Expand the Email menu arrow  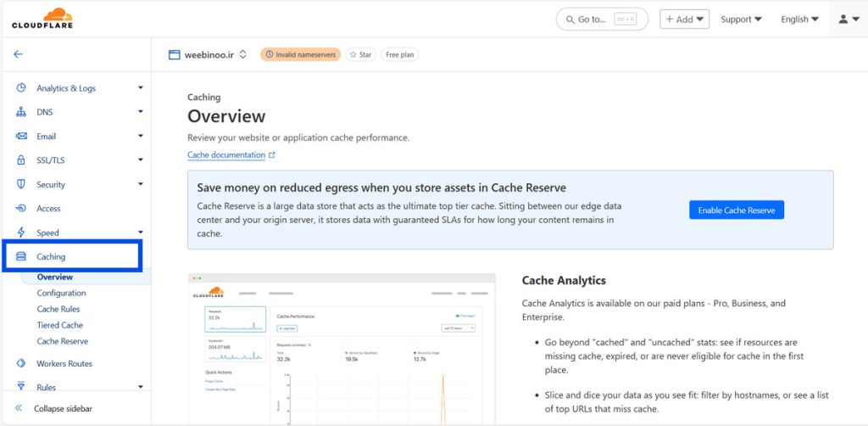point(141,136)
